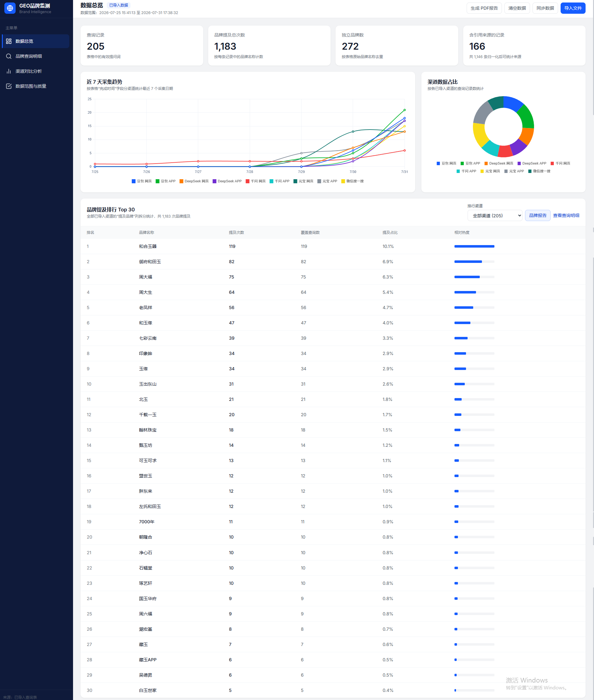The height and width of the screenshot is (700, 594).
Task: Toggle 元宝 APP series in trend legend
Action: (x=327, y=181)
